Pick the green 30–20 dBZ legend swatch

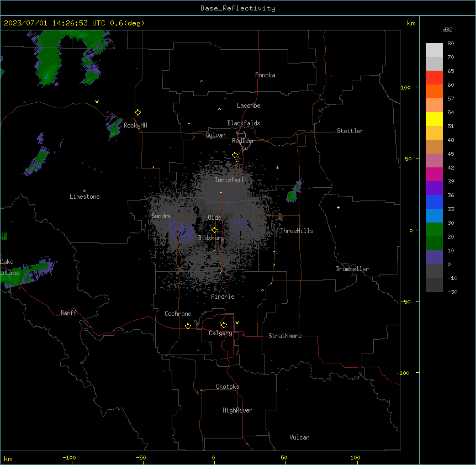pos(434,230)
